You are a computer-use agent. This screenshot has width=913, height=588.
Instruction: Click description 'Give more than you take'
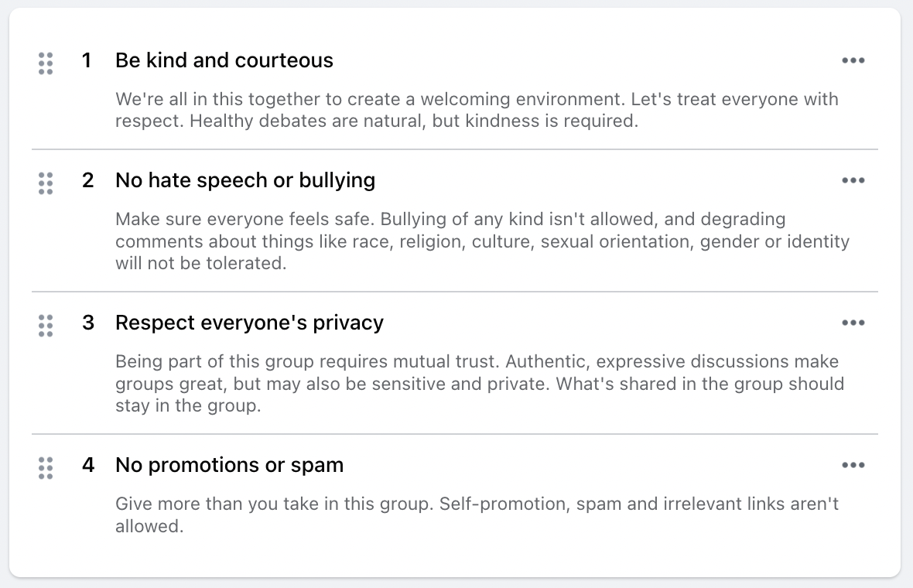click(477, 514)
